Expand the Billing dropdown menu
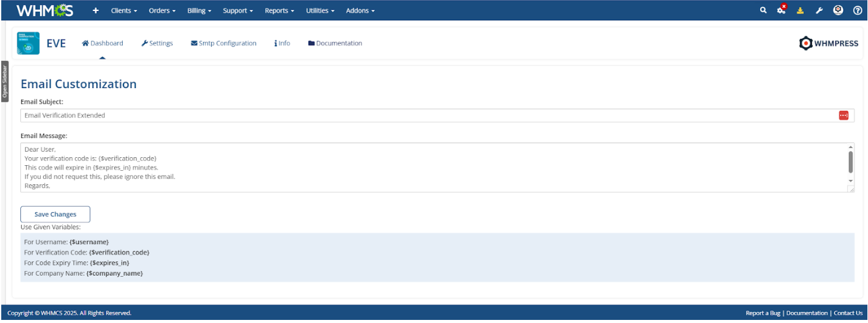 (x=199, y=10)
